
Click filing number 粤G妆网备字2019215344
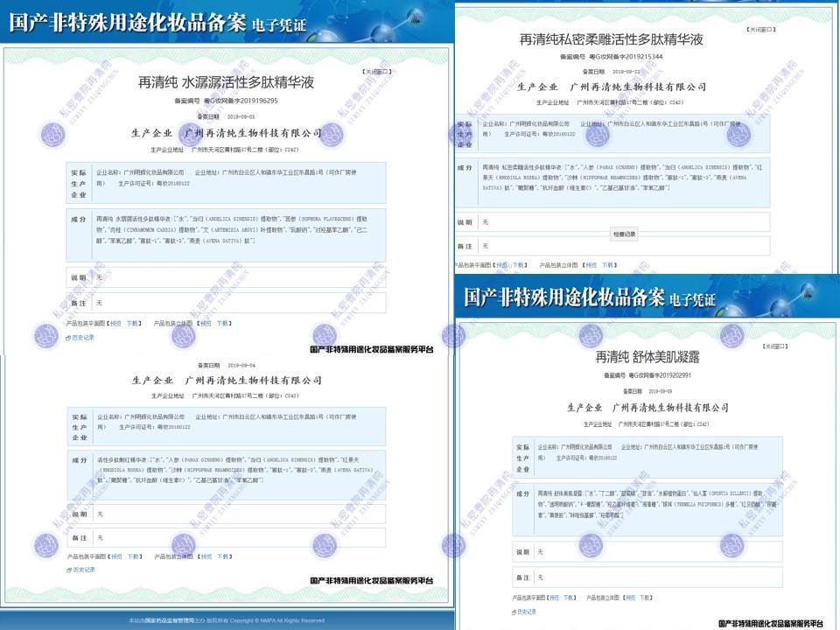[626, 56]
